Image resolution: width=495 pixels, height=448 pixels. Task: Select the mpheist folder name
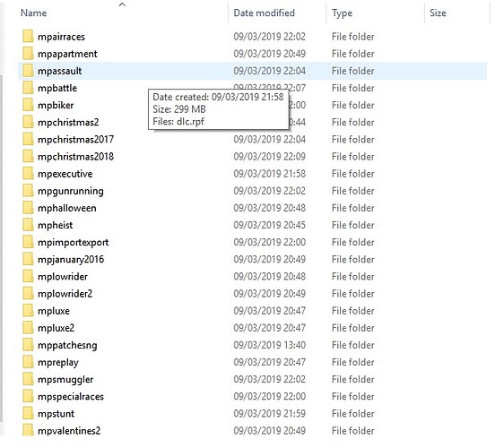tap(55, 225)
